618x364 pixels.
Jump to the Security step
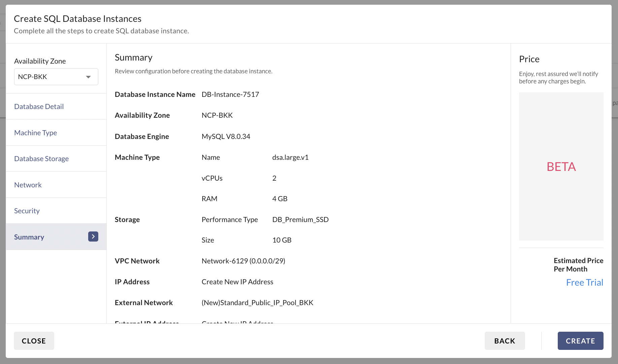click(x=27, y=211)
